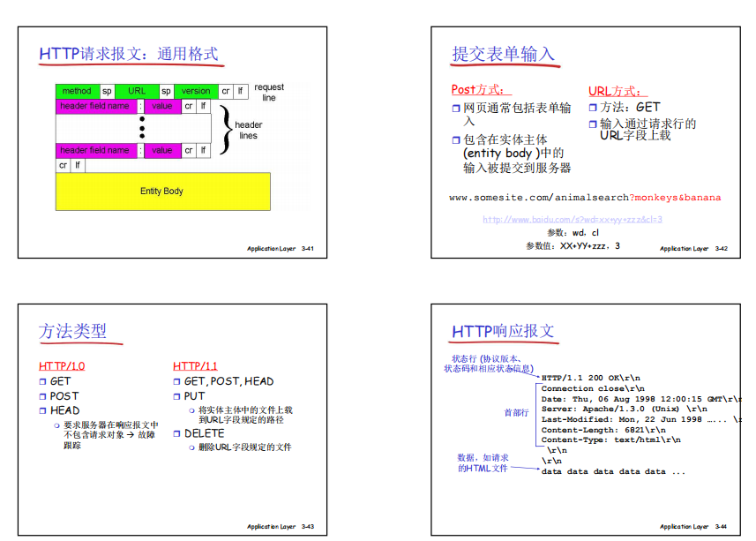This screenshot has height=541, width=756.
Task: Click the GET bullet under HTTP/1.0
Action: 55,381
